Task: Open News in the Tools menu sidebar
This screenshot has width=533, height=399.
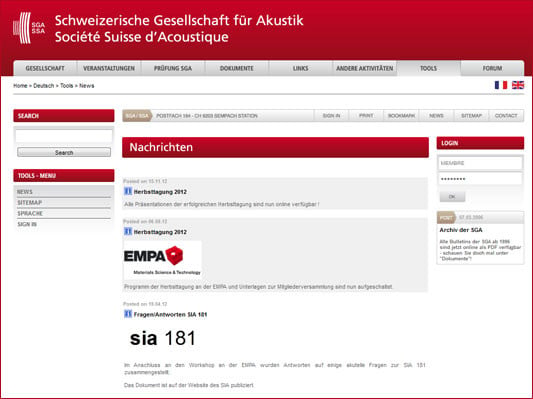Action: click(64, 192)
